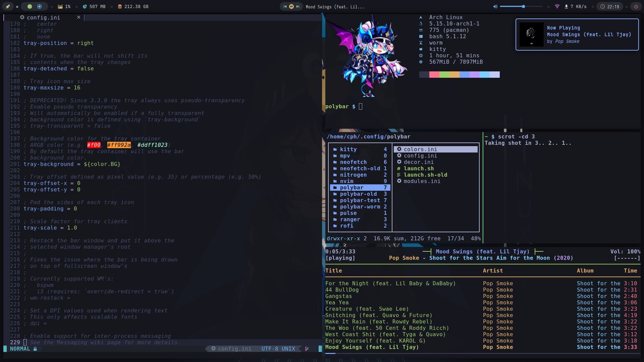Click the Album column header in ncmpcpp
This screenshot has width=644, height=362.
tap(585, 270)
